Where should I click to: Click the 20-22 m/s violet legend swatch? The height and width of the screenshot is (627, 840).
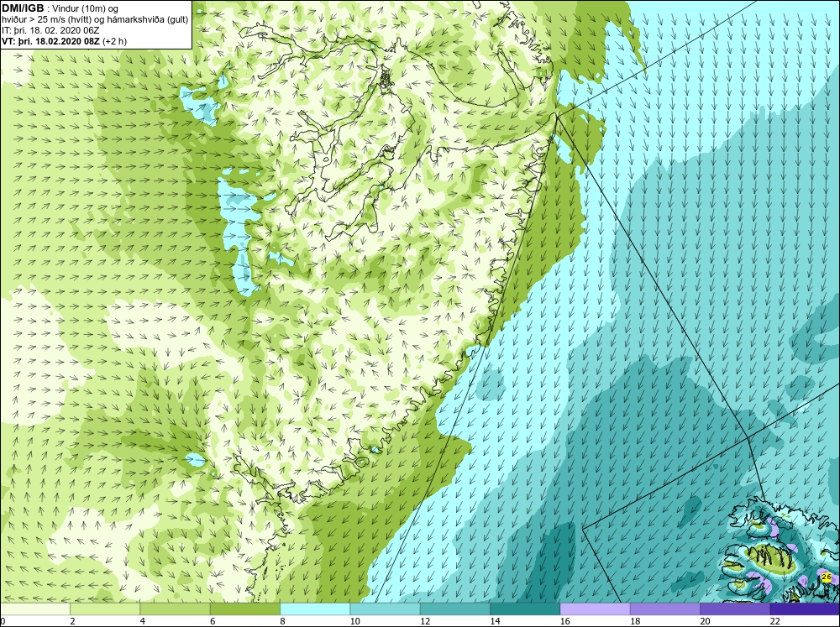pos(734,609)
